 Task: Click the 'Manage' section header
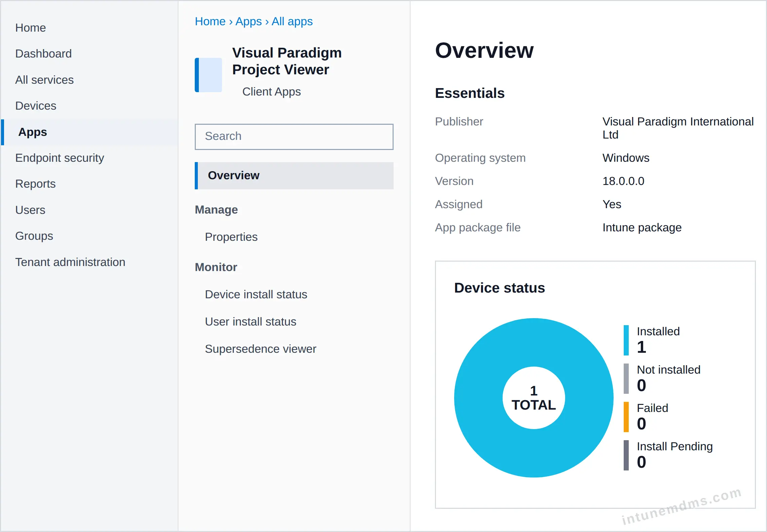[x=216, y=210]
